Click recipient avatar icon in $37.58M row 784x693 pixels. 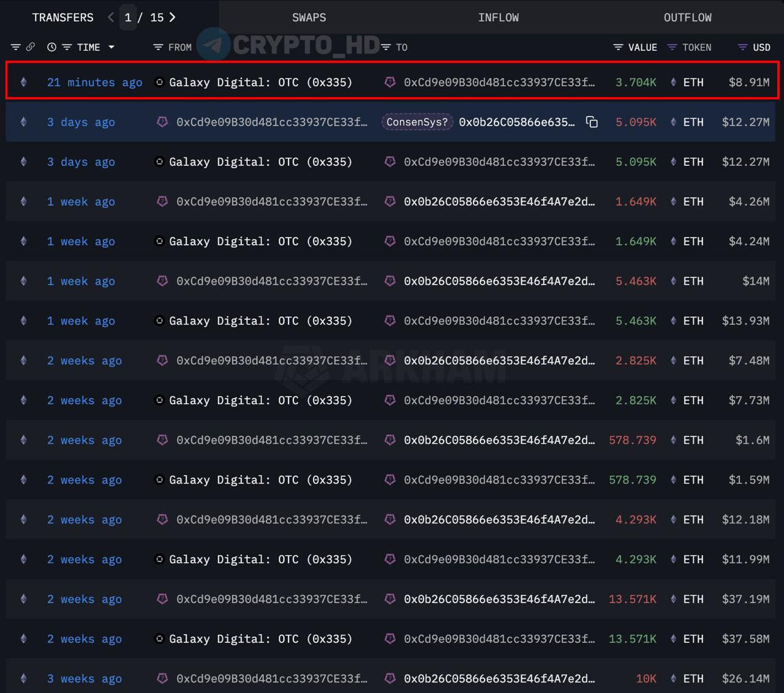pyautogui.click(x=390, y=639)
